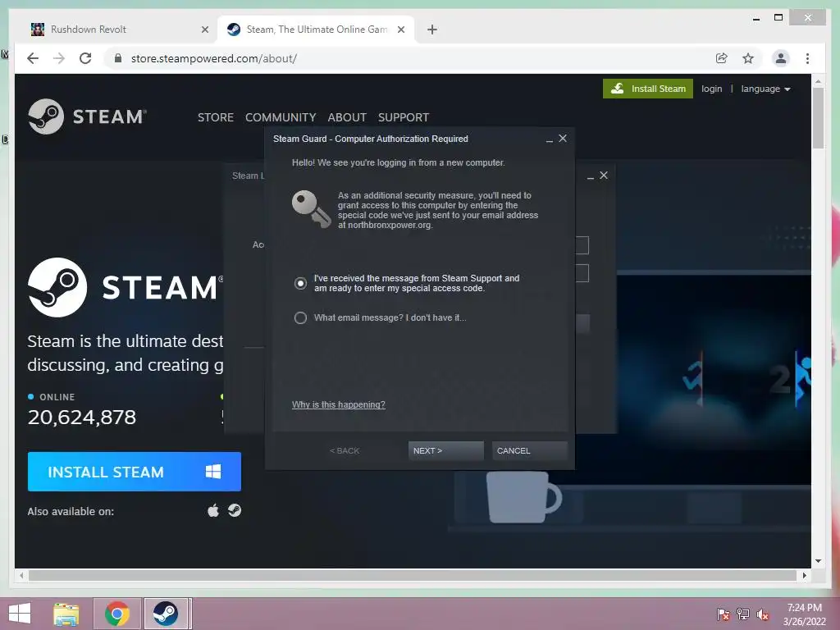Share this page icon
The height and width of the screenshot is (630, 840).
[722, 58]
